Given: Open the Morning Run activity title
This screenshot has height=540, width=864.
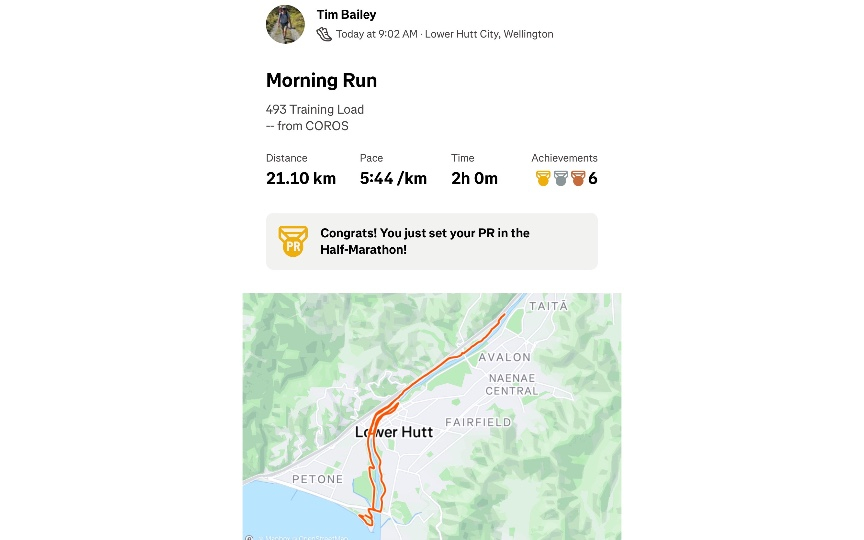Looking at the screenshot, I should point(321,81).
